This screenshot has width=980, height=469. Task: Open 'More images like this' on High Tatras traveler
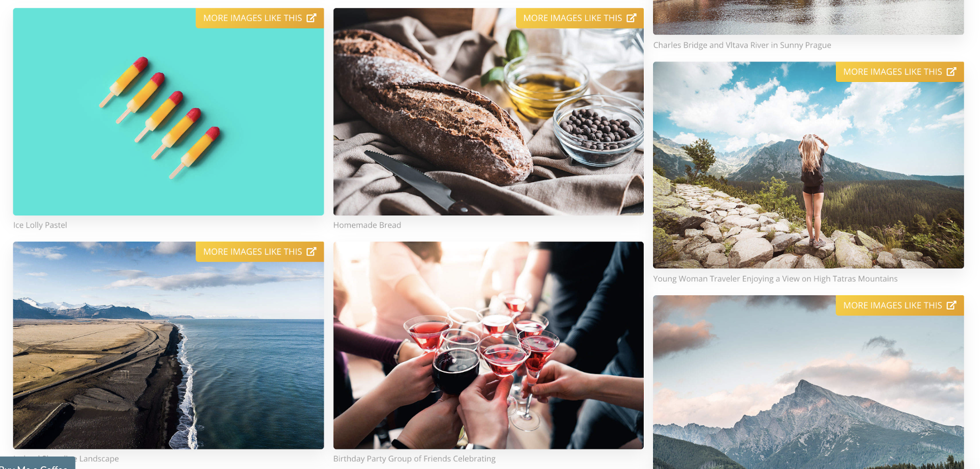pyautogui.click(x=900, y=72)
